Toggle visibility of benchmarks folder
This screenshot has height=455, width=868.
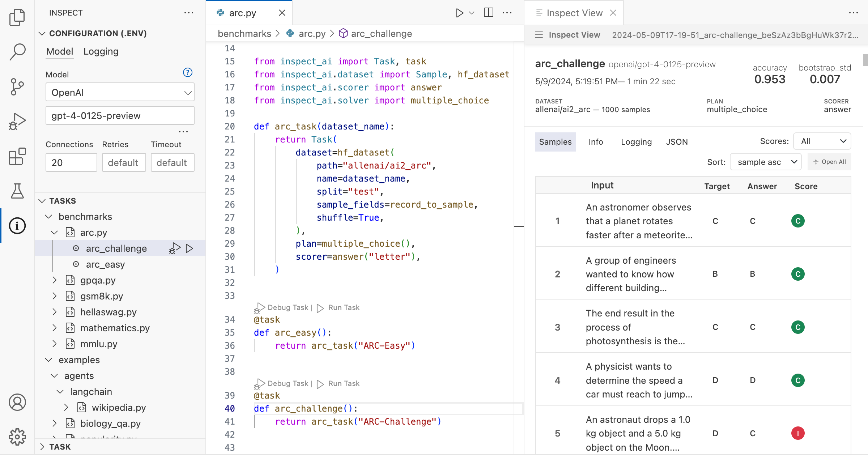tap(49, 216)
